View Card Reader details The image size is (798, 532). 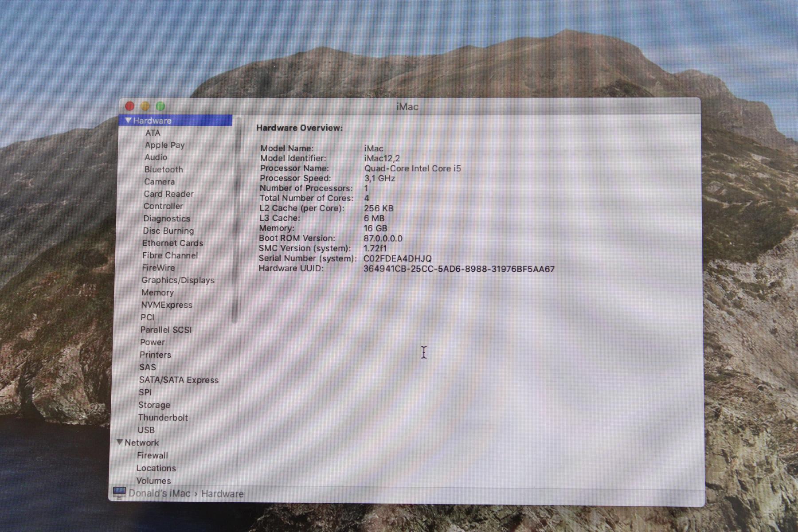[169, 194]
